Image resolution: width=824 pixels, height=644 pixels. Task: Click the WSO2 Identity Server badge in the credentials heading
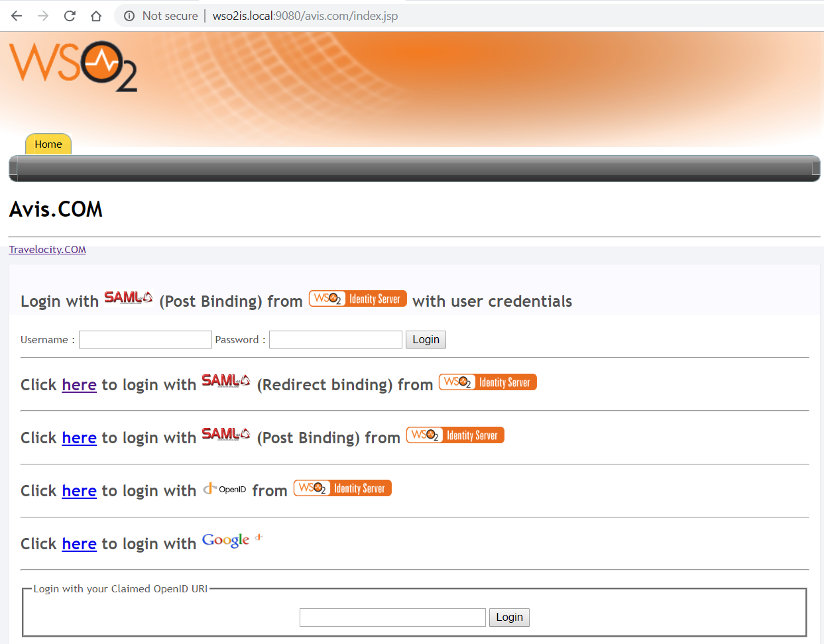(x=358, y=299)
